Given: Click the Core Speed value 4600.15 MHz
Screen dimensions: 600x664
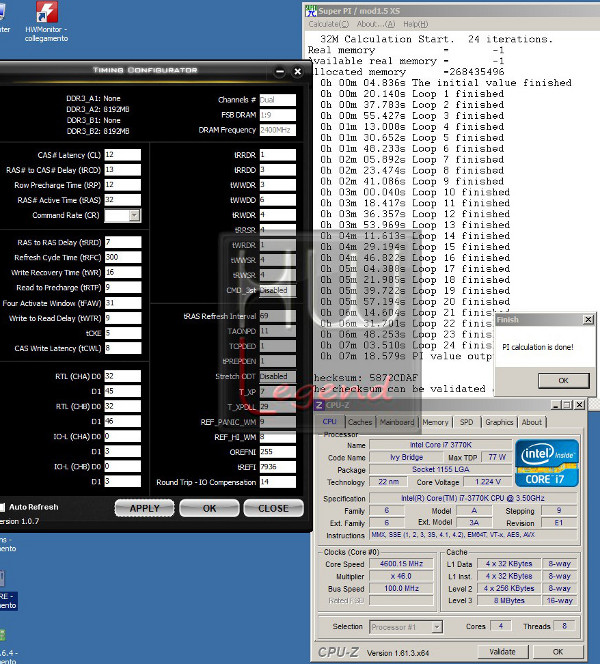Looking at the screenshot, I should pos(401,564).
